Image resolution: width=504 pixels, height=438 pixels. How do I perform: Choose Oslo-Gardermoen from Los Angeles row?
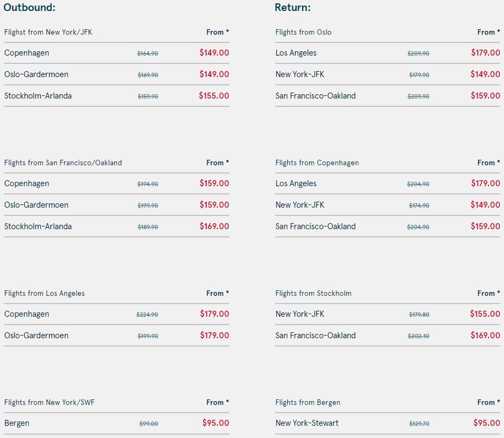36,336
